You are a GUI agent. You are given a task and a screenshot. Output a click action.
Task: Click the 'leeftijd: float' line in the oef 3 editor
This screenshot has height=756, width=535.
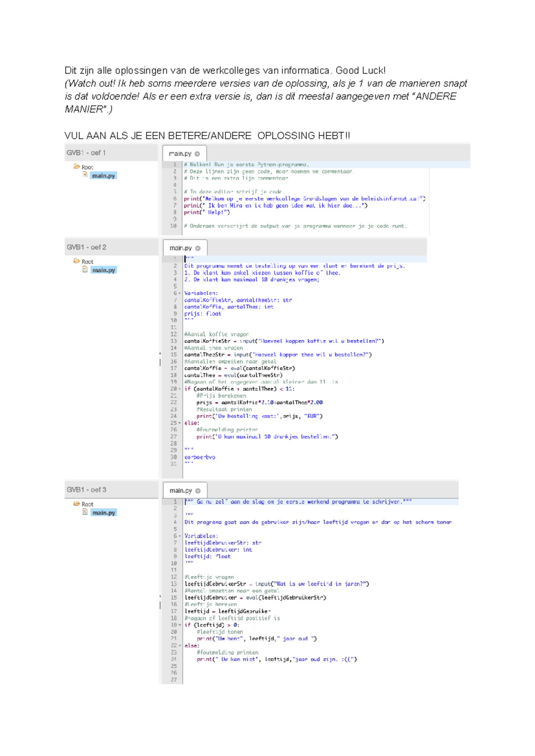(208, 556)
